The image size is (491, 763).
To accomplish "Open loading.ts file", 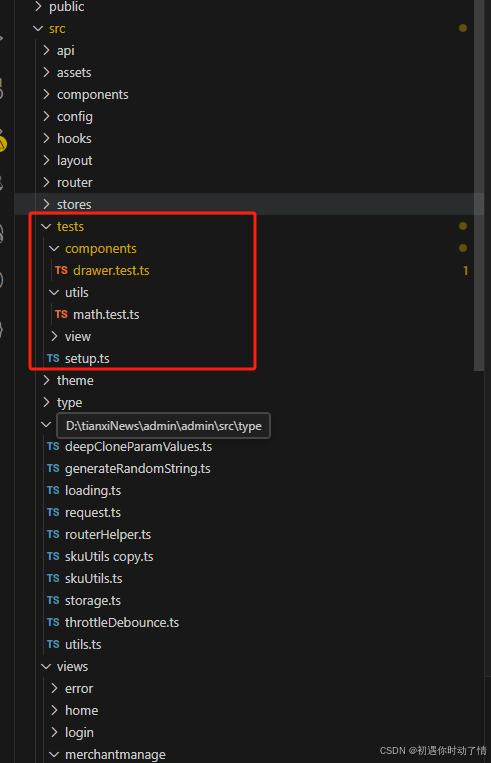I will (93, 490).
